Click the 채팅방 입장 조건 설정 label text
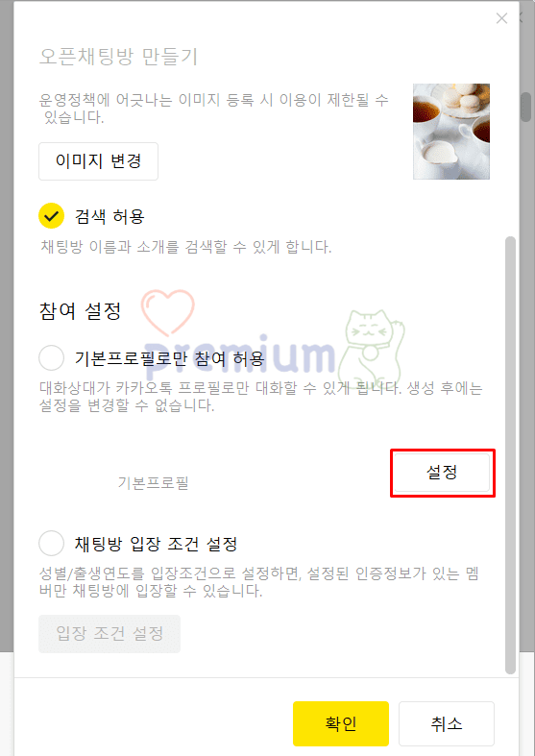The height and width of the screenshot is (756, 535). 156,545
